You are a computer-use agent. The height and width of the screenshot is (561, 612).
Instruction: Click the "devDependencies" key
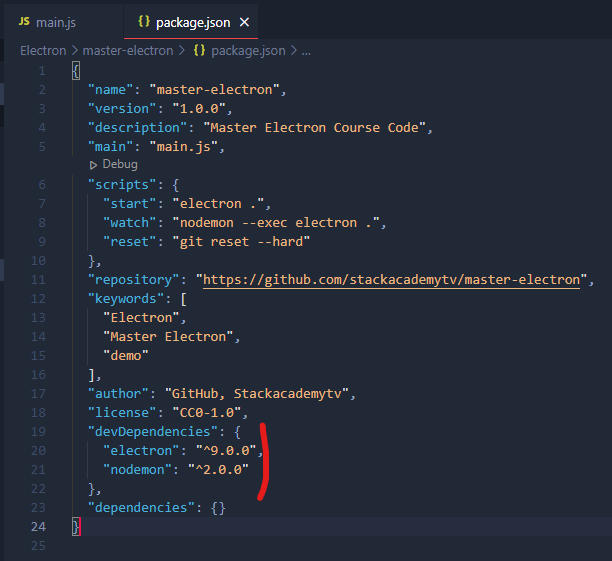pos(153,431)
